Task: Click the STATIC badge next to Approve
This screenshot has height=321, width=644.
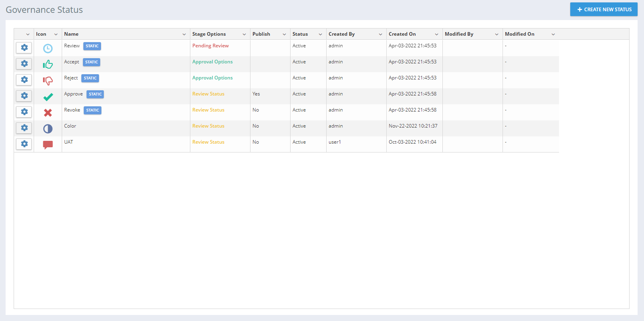Action: click(x=95, y=94)
